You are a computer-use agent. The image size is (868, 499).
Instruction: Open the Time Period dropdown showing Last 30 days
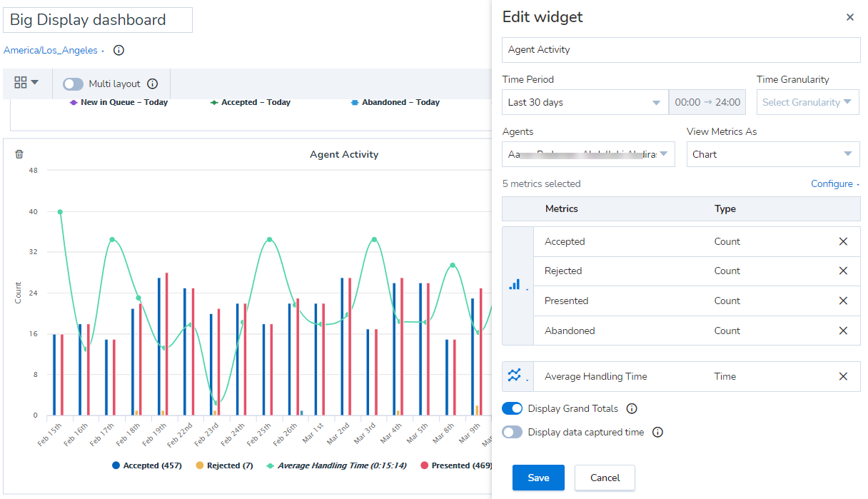coord(585,102)
